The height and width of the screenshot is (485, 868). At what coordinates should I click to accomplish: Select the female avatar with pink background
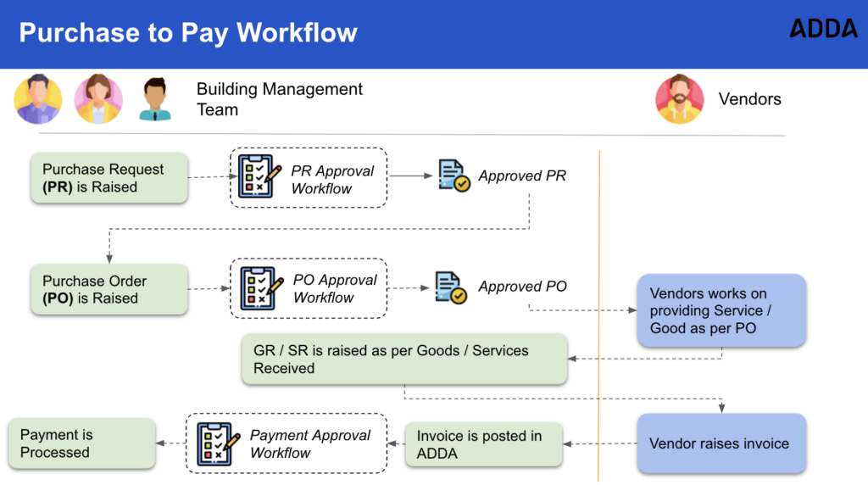[x=98, y=98]
